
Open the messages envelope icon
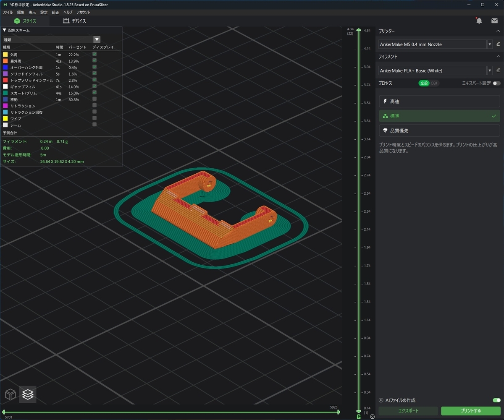coord(494,21)
